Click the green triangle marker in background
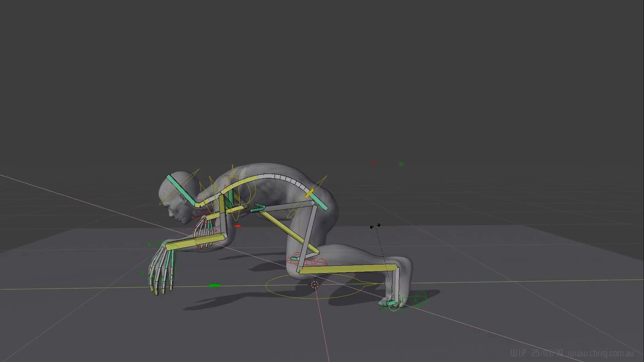This screenshot has width=644, height=362. click(x=402, y=164)
